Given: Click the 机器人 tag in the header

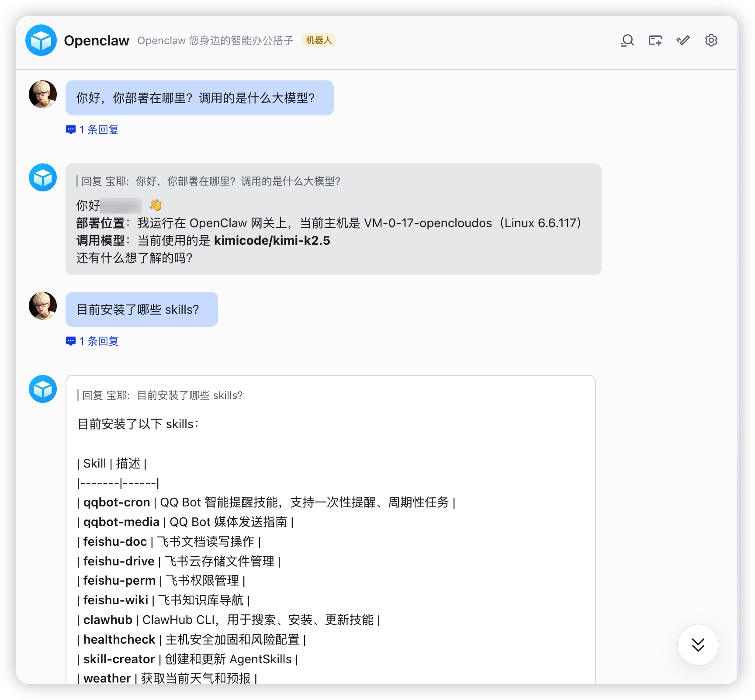Looking at the screenshot, I should point(319,40).
